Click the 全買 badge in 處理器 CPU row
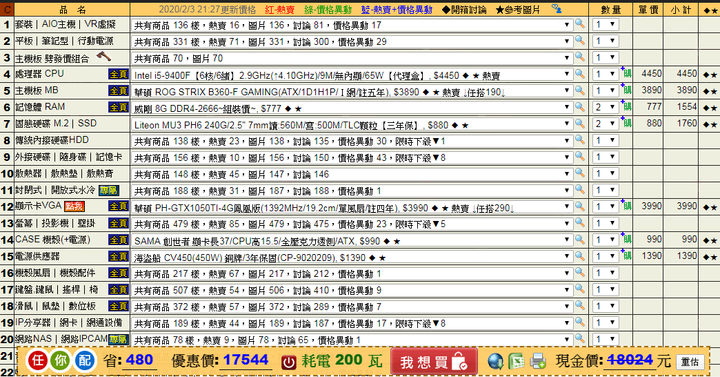The width and height of the screenshot is (720, 377). coord(118,74)
